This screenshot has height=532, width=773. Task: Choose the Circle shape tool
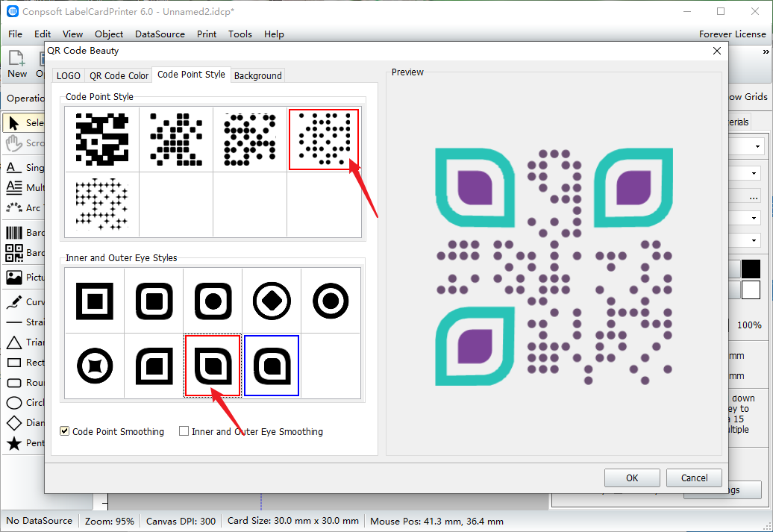tap(24, 403)
